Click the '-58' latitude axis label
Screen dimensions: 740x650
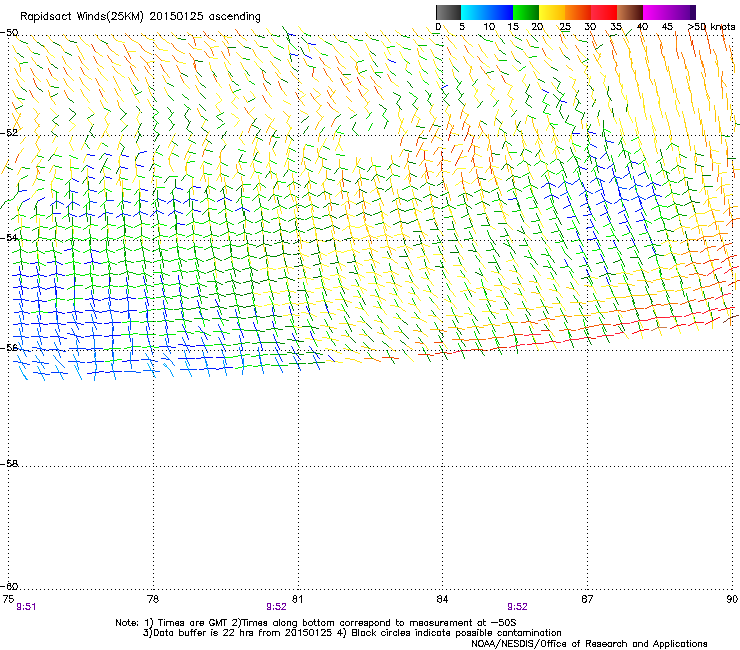click(9, 464)
